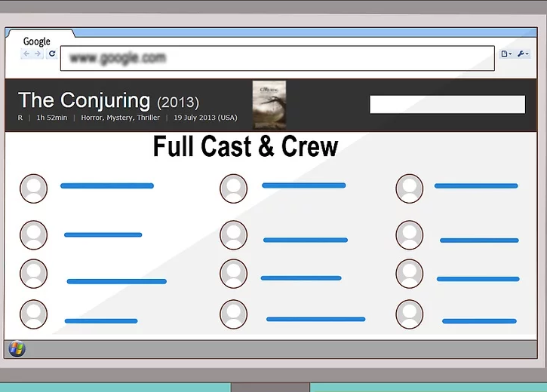Reload the page with the refresh icon
547x392 pixels.
point(51,54)
